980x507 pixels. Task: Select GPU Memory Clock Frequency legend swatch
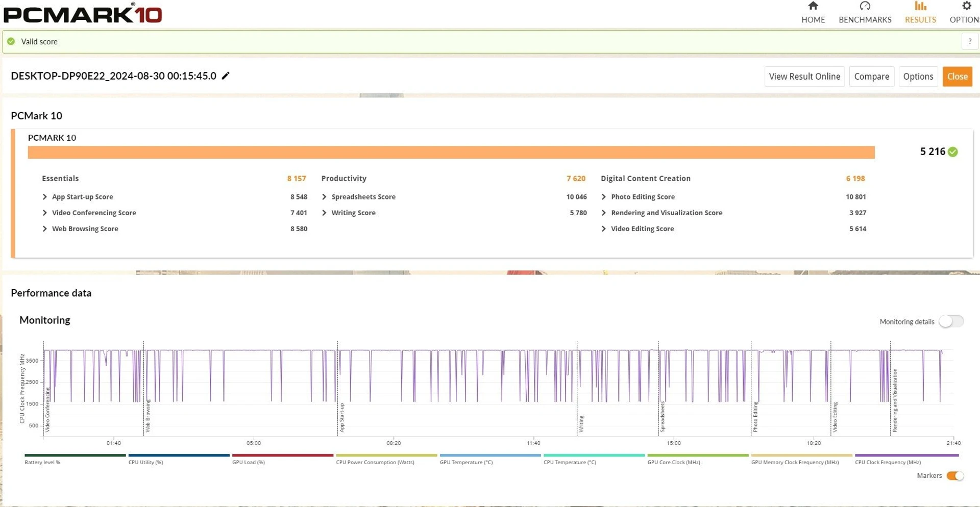[x=802, y=455]
